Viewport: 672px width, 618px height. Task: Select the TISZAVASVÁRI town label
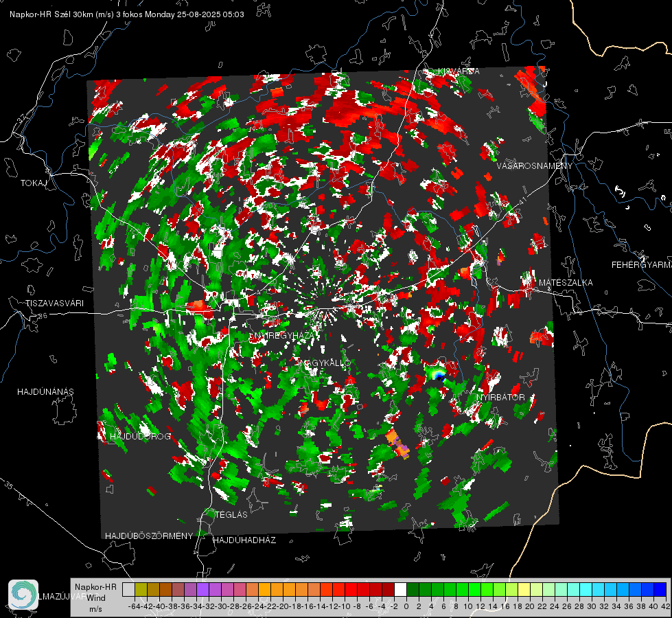(54, 304)
